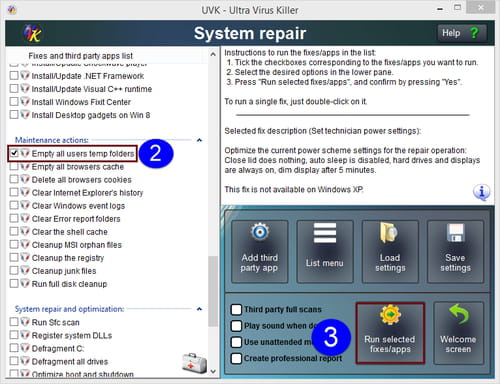Click shield icon beside Run full disk cleanup
Viewport: 500px width, 384px height.
coord(25,284)
